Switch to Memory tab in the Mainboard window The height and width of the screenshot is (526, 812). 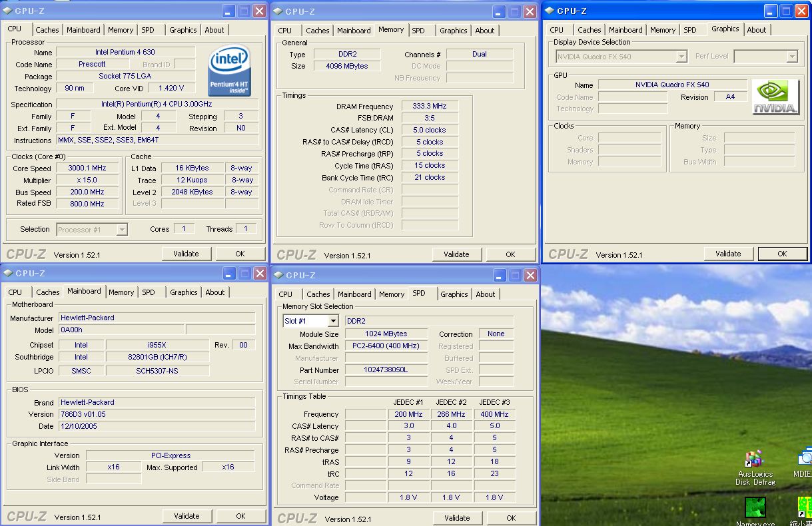click(x=121, y=292)
